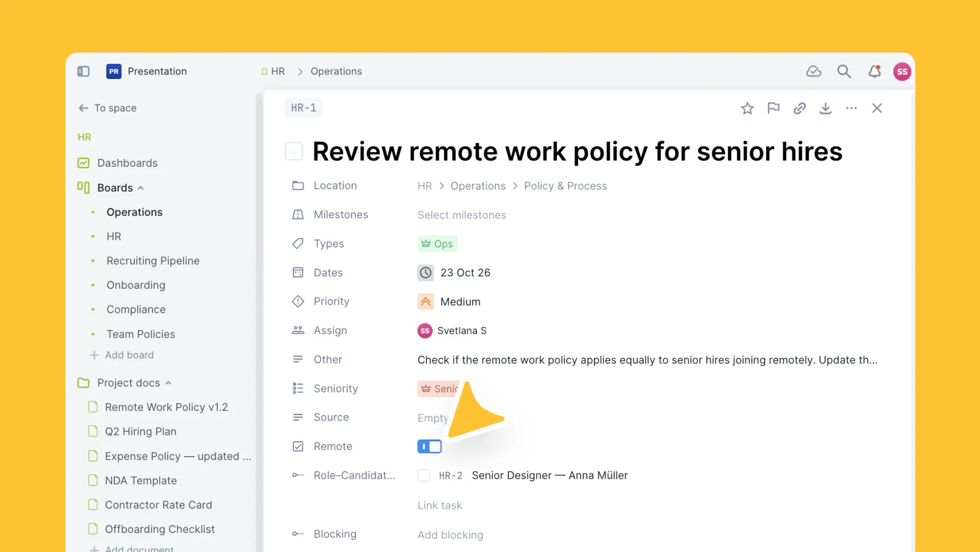
Task: Mark the main task as complete
Action: [294, 151]
